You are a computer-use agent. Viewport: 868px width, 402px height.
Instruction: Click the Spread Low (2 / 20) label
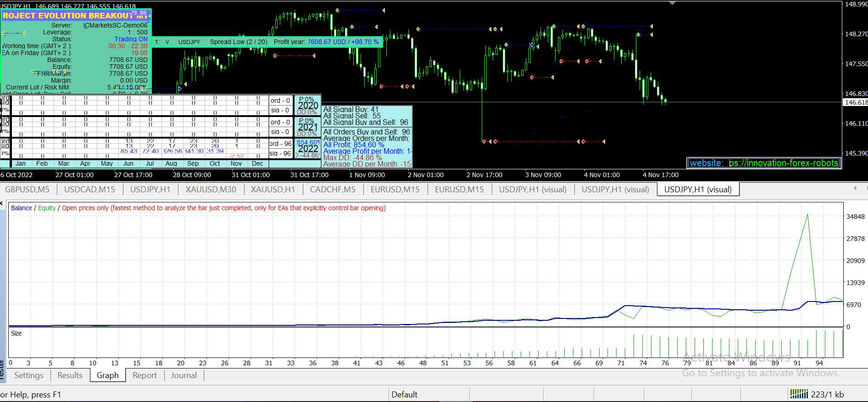239,42
